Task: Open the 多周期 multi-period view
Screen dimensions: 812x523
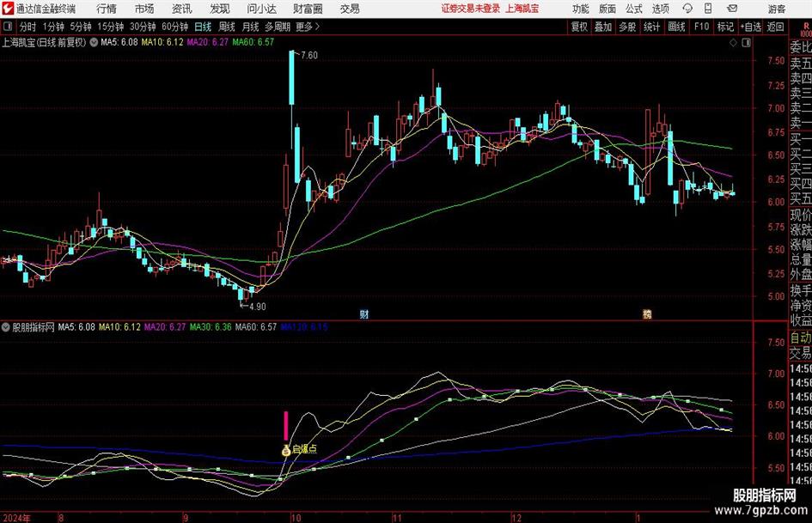Action: (278, 27)
